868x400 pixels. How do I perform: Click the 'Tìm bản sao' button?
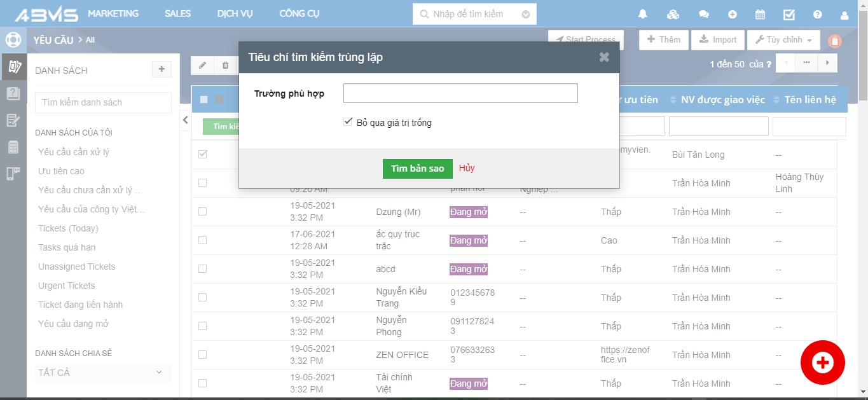417,169
